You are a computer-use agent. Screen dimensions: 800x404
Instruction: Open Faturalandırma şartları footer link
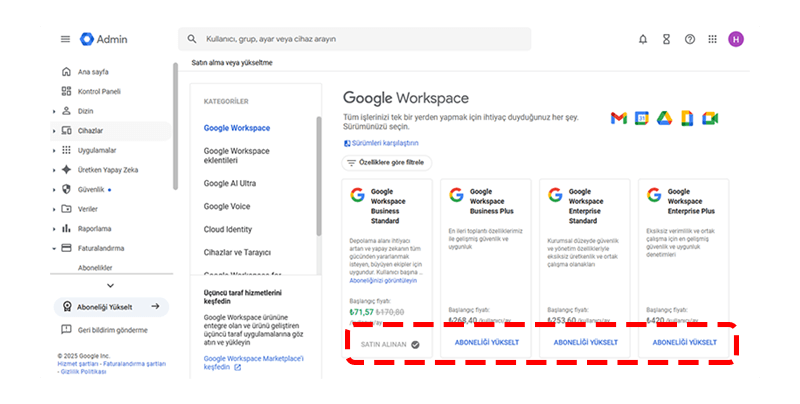pos(135,364)
